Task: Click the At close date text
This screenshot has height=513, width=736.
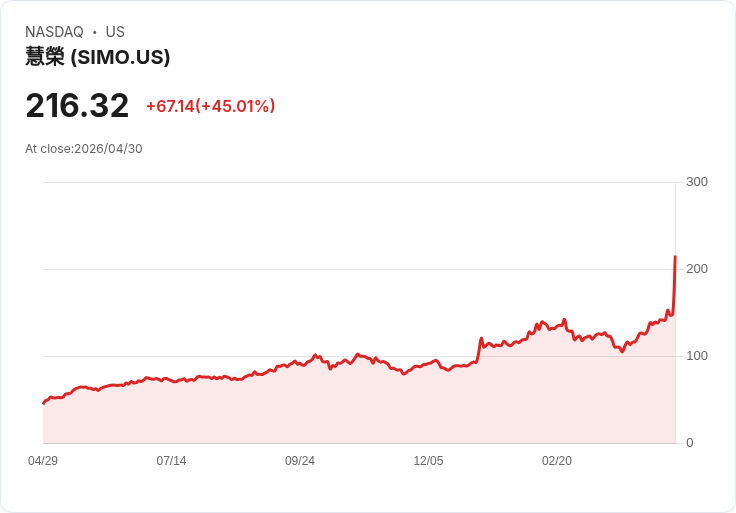Action: coord(84,149)
